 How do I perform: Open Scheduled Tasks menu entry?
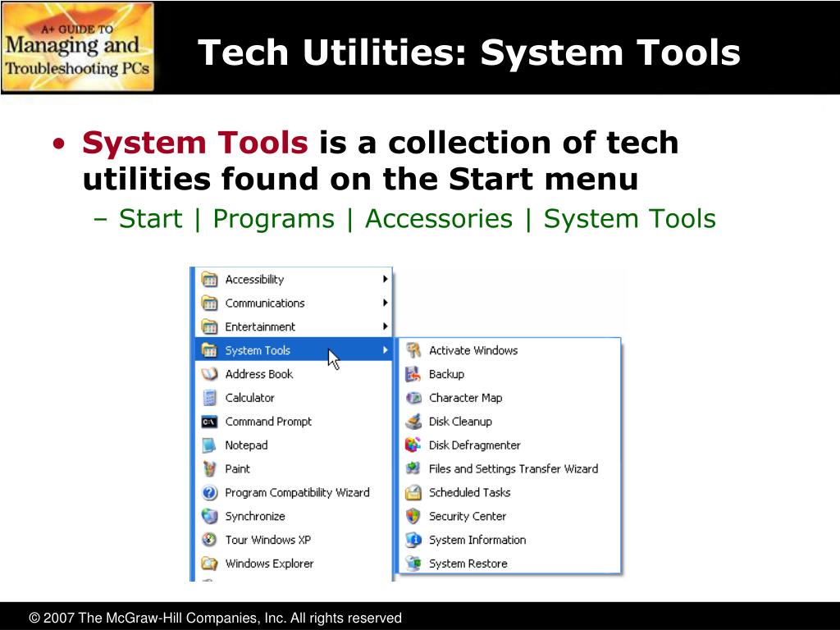(x=469, y=493)
